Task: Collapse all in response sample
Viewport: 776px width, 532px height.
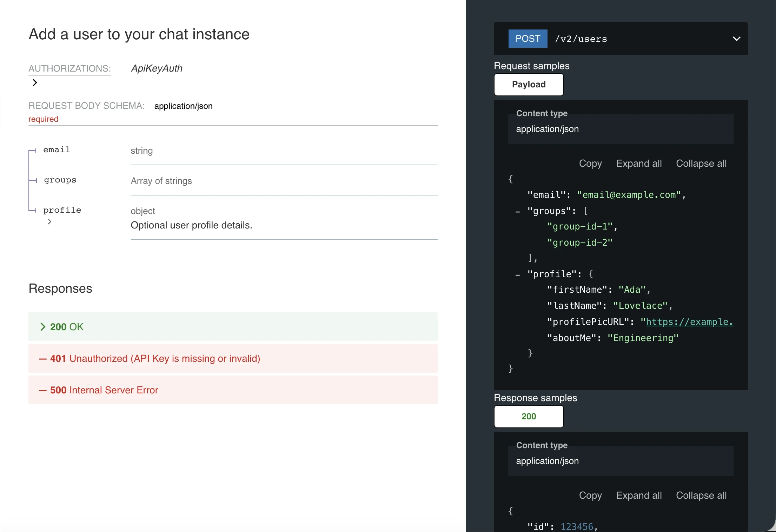Action: pyautogui.click(x=701, y=496)
